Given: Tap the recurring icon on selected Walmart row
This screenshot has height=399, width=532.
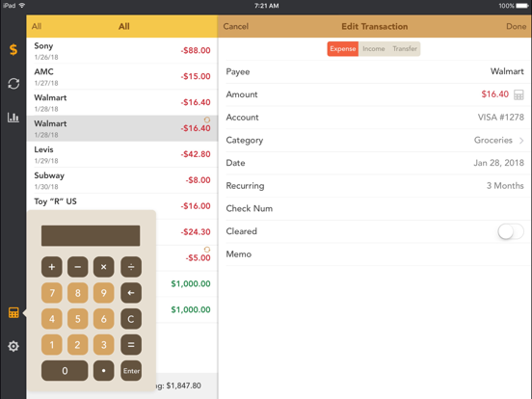Looking at the screenshot, I should (207, 120).
